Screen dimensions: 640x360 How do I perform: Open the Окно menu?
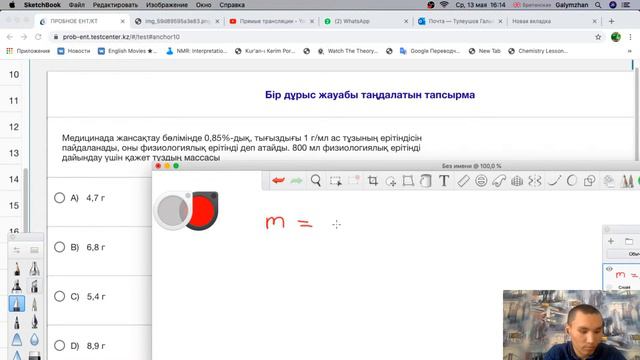tap(204, 5)
